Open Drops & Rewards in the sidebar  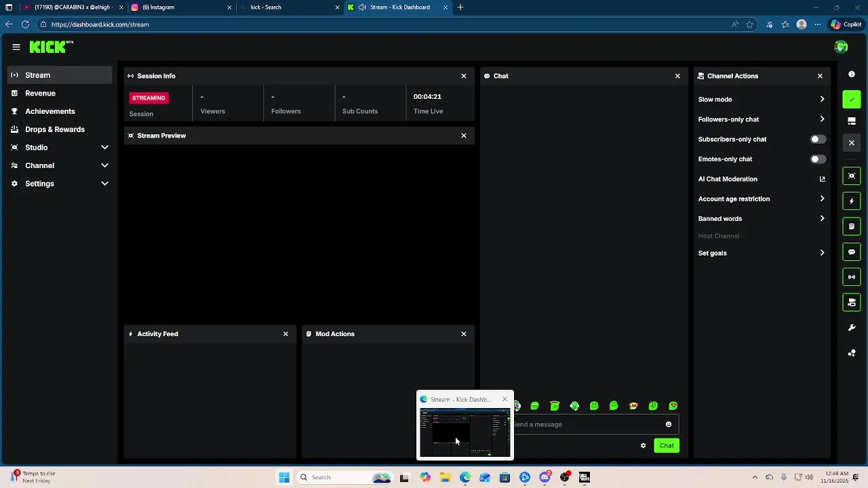point(60,129)
